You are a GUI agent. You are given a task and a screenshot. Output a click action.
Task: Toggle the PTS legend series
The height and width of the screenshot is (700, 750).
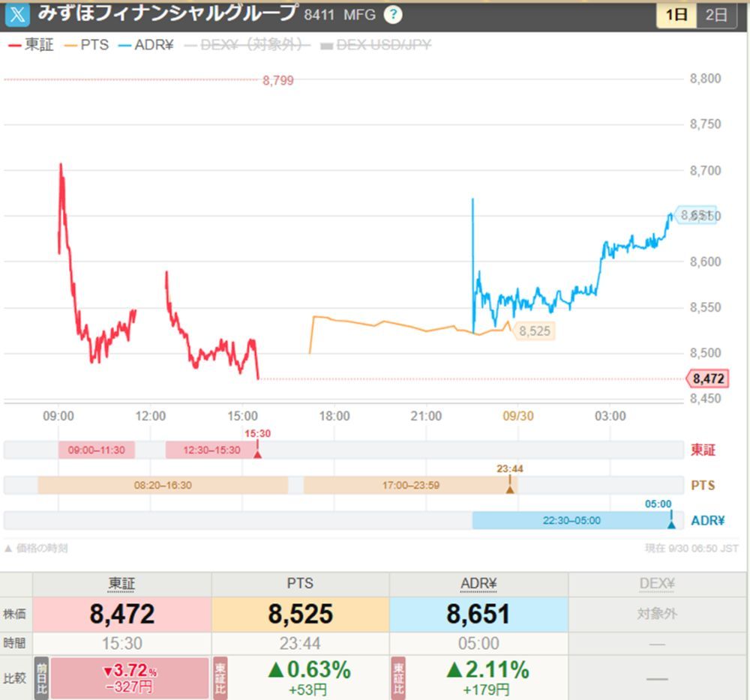pos(86,45)
